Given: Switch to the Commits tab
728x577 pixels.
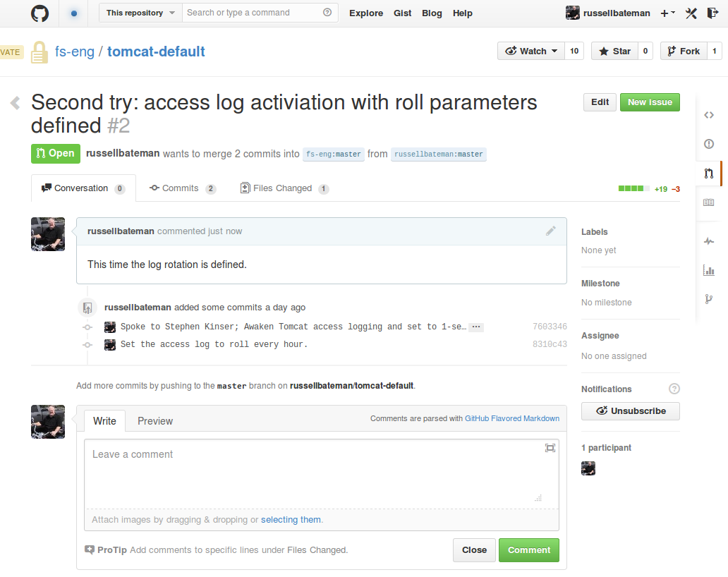Looking at the screenshot, I should click(183, 188).
